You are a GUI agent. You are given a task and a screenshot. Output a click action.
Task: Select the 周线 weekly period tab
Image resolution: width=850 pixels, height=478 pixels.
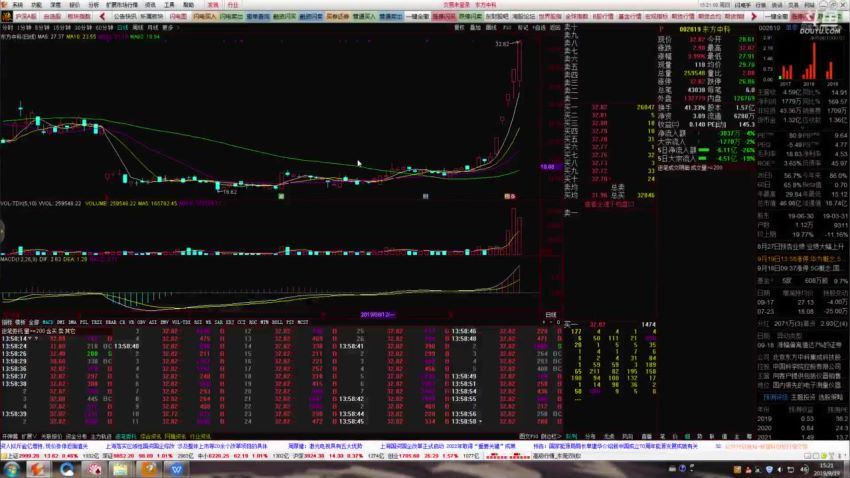point(138,27)
